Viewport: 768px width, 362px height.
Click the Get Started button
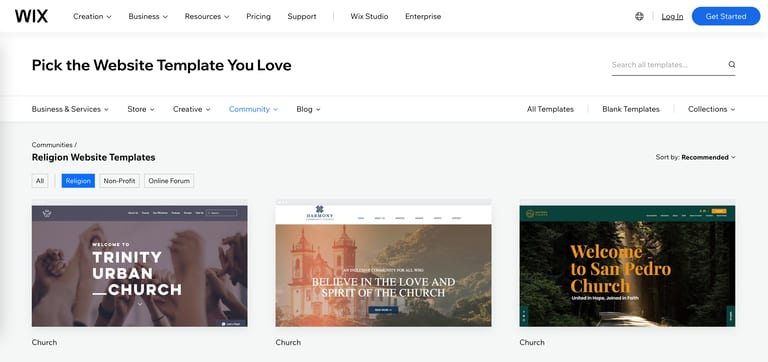pyautogui.click(x=726, y=16)
